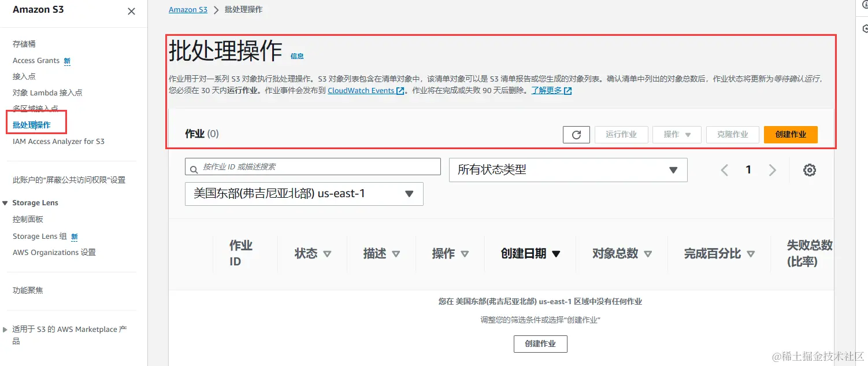This screenshot has height=366, width=868.
Task: Open 功能聚焦 in the sidebar
Action: click(28, 290)
